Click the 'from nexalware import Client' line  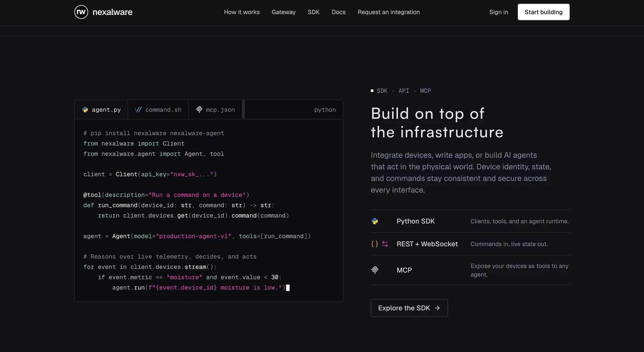coord(134,144)
